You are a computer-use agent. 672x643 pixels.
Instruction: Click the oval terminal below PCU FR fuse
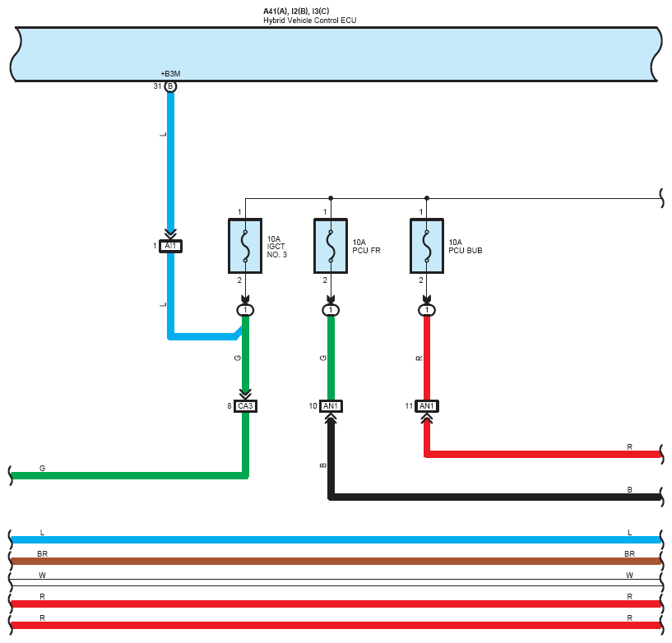[x=331, y=310]
